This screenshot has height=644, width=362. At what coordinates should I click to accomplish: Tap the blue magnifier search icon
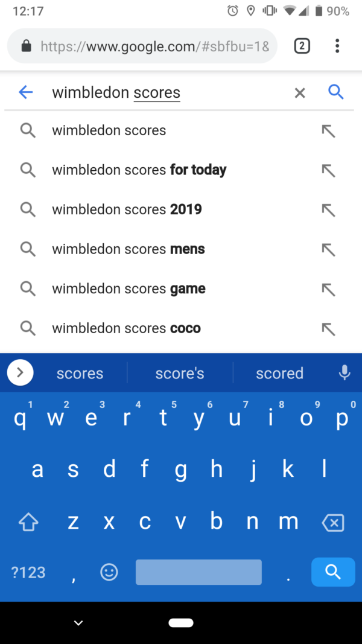tap(335, 92)
